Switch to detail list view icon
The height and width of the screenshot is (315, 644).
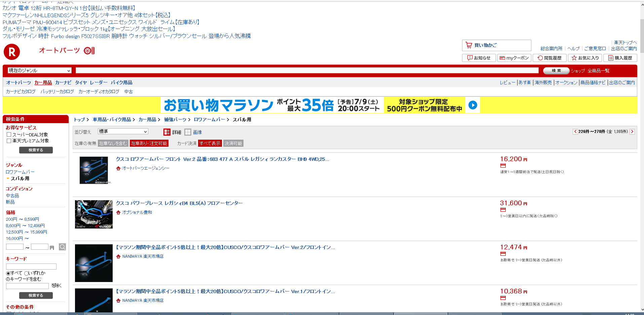[167, 132]
